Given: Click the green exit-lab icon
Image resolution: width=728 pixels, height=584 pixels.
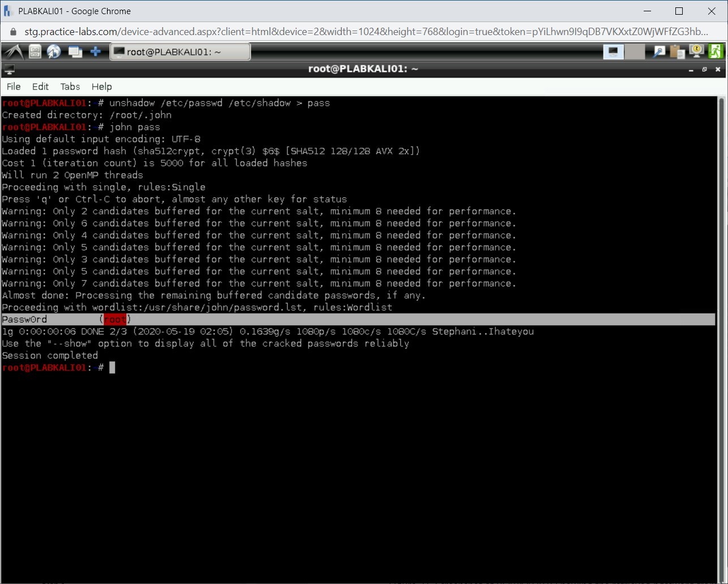Looking at the screenshot, I should pyautogui.click(x=716, y=51).
